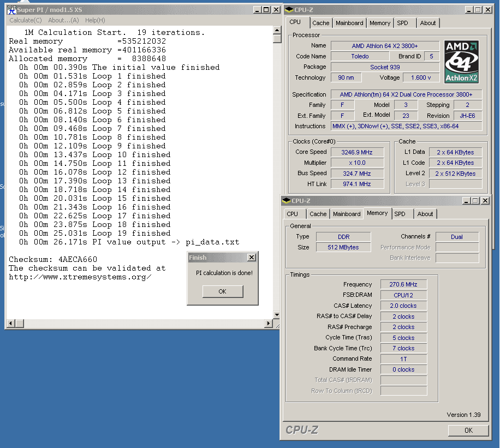This screenshot has height=448, width=500.
Task: Click the Super PI horizontal scrollbar right arrow
Action: coord(269,324)
